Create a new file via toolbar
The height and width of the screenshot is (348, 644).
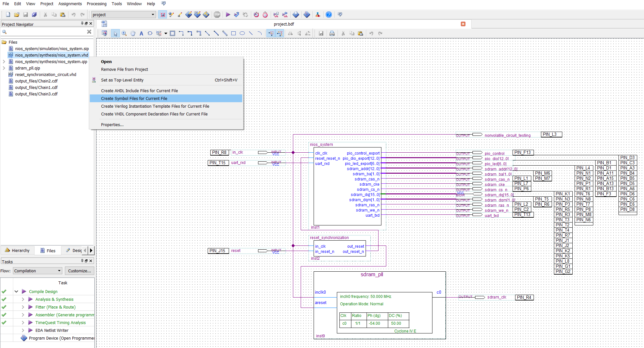[x=8, y=15]
